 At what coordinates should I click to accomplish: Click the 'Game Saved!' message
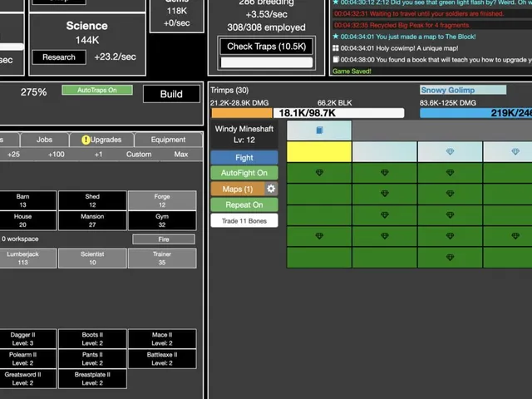[x=352, y=71]
